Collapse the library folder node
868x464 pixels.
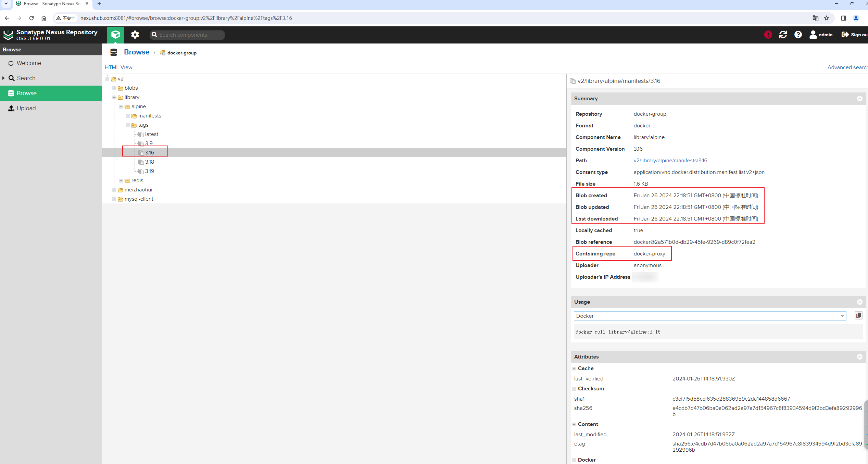(114, 97)
